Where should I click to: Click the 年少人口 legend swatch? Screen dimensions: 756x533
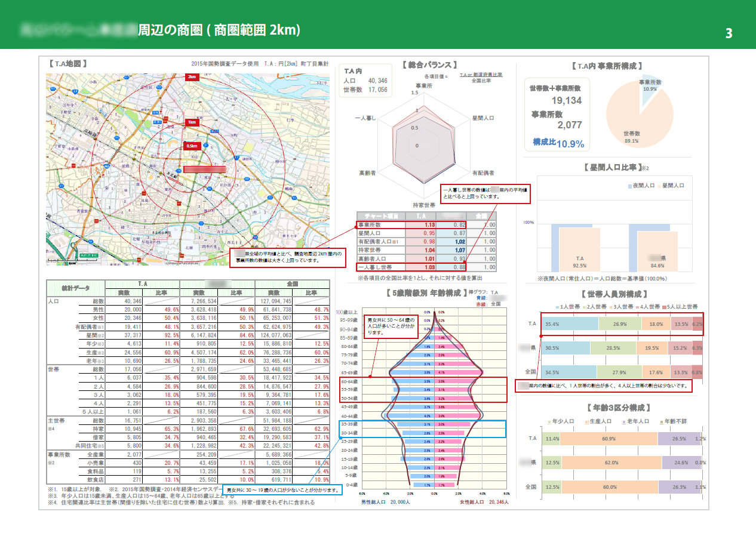(550, 421)
